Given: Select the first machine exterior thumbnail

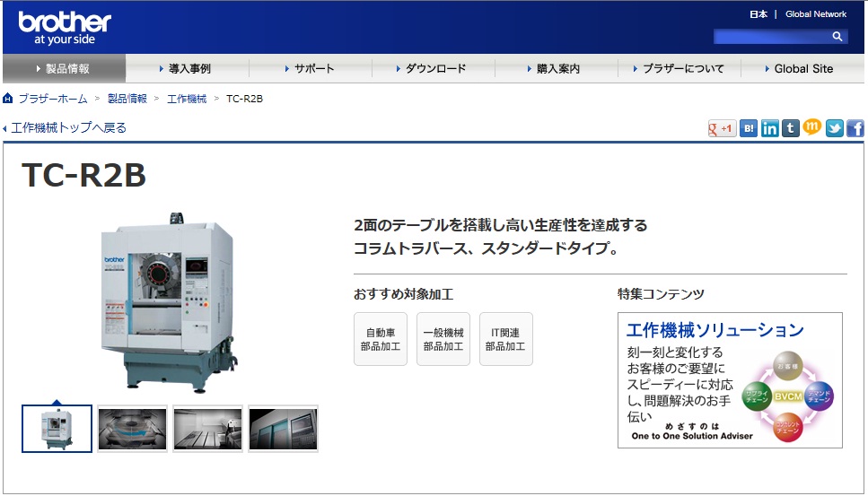Looking at the screenshot, I should coord(57,429).
